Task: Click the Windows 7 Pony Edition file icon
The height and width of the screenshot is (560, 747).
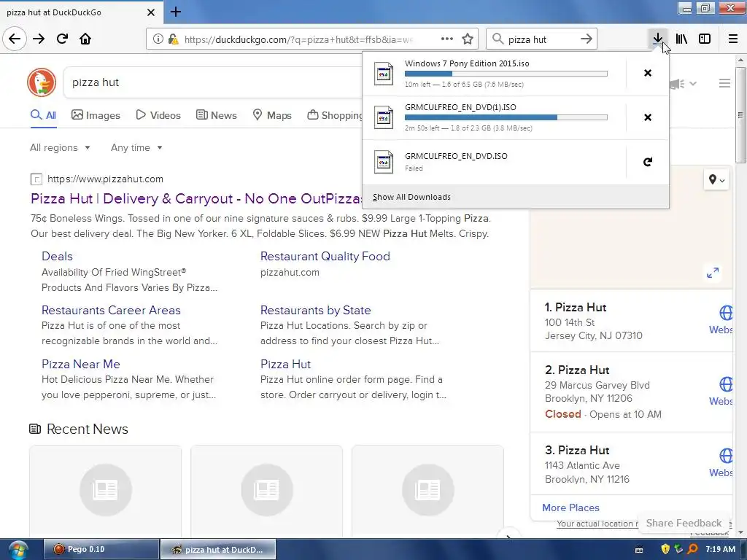Action: pos(384,74)
